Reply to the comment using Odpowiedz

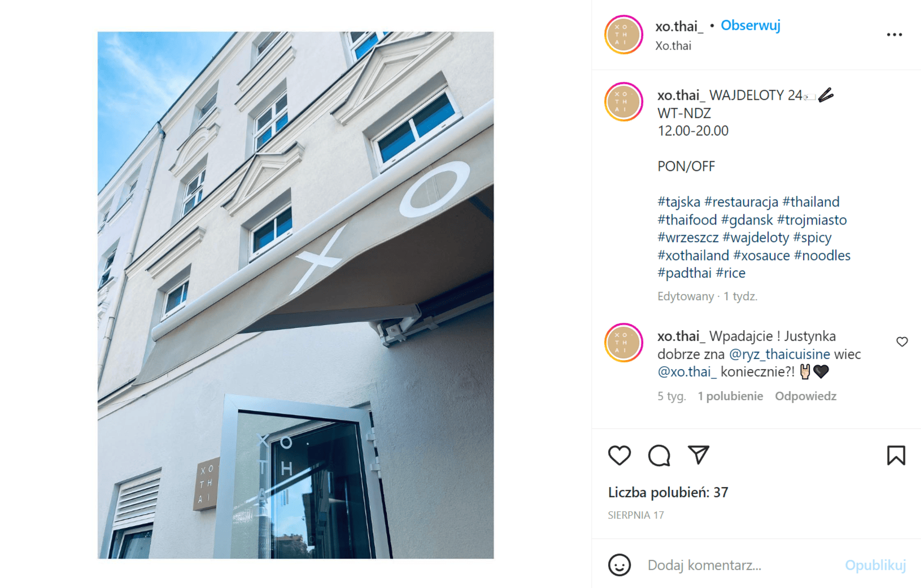805,396
